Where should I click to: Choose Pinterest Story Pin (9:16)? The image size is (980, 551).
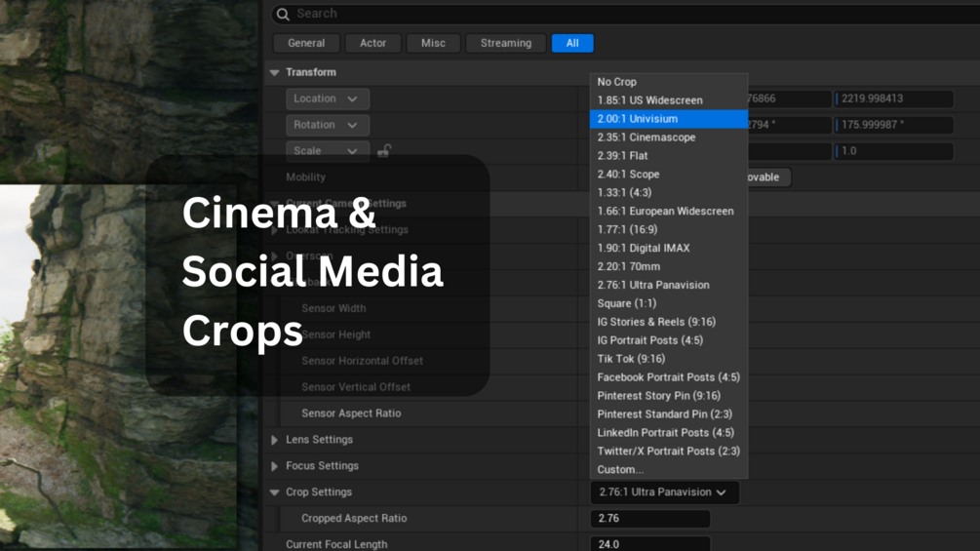point(669,395)
